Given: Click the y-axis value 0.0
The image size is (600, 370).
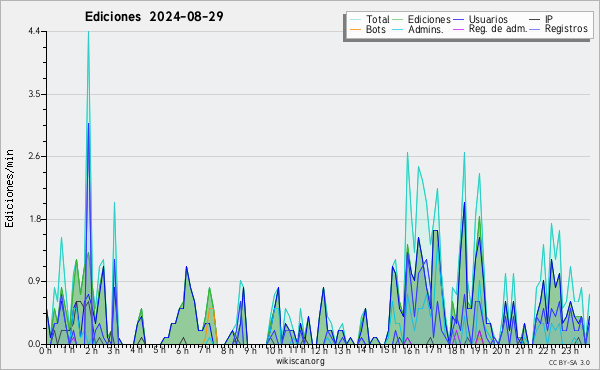Looking at the screenshot, I should click(x=34, y=344).
